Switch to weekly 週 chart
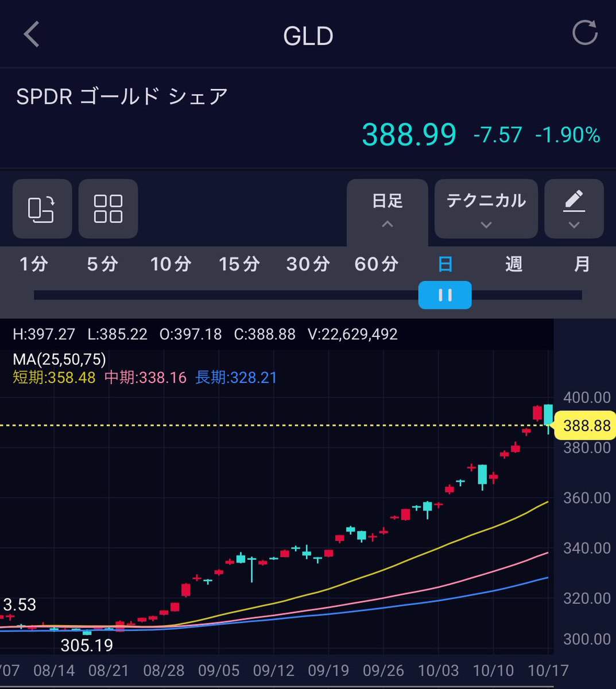Viewport: 616px width, 689px height. [513, 264]
